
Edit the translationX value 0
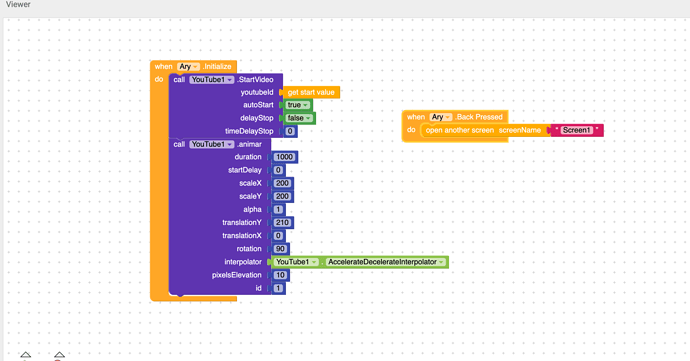tap(278, 236)
